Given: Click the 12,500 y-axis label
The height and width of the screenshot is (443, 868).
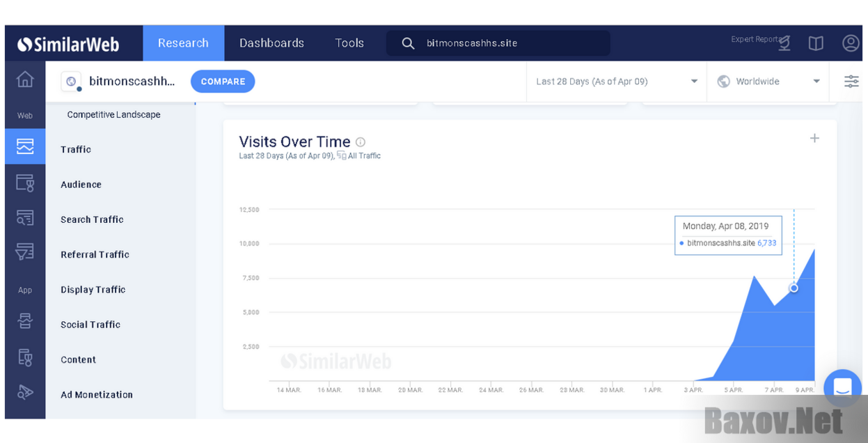Looking at the screenshot, I should pyautogui.click(x=249, y=210).
